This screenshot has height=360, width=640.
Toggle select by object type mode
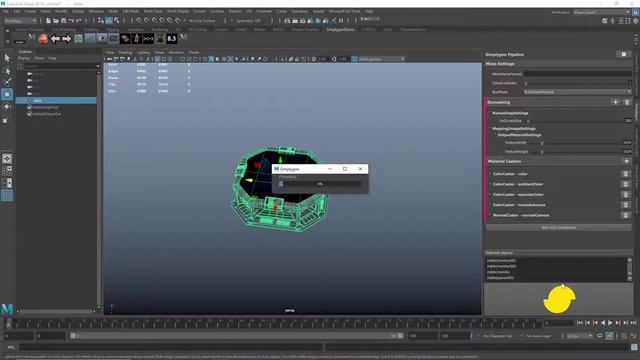109,20
